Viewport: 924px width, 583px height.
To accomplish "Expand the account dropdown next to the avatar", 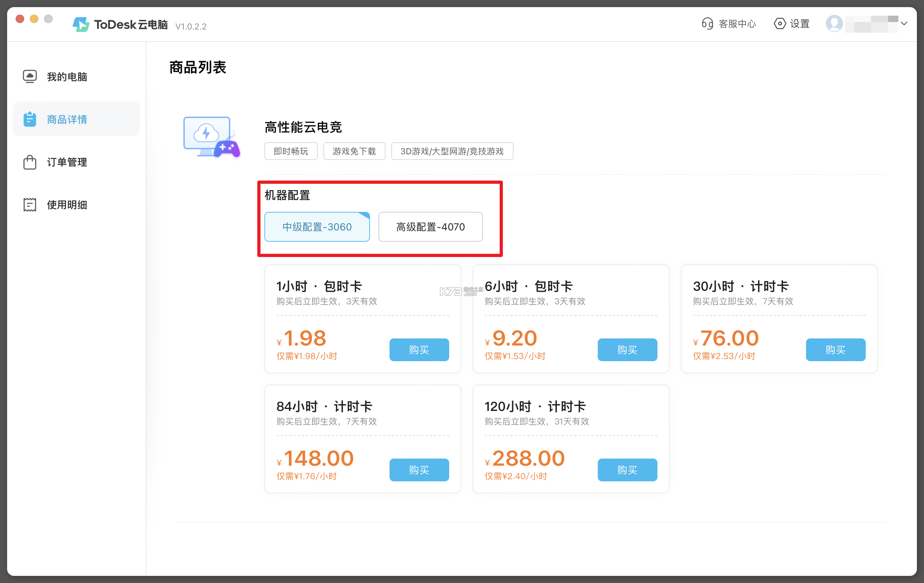I will [x=904, y=23].
